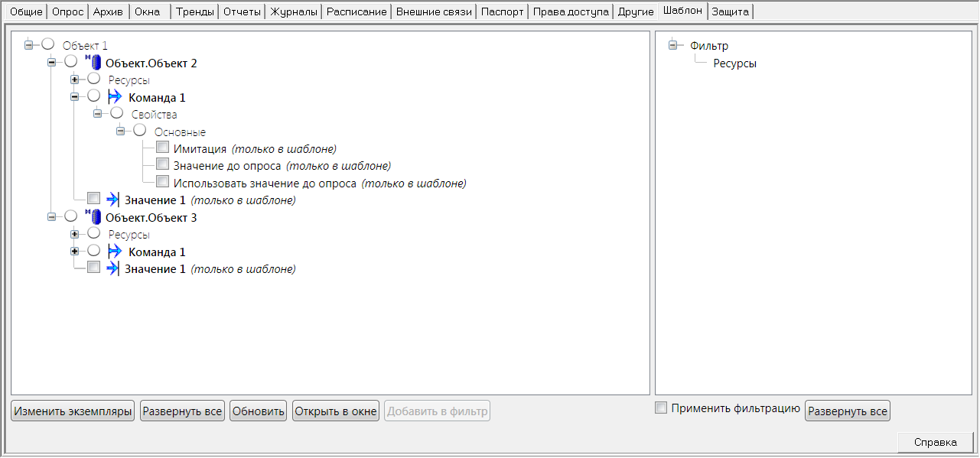Enable the Применить фильтрацию checkbox
The width and height of the screenshot is (980, 458).
click(x=661, y=408)
